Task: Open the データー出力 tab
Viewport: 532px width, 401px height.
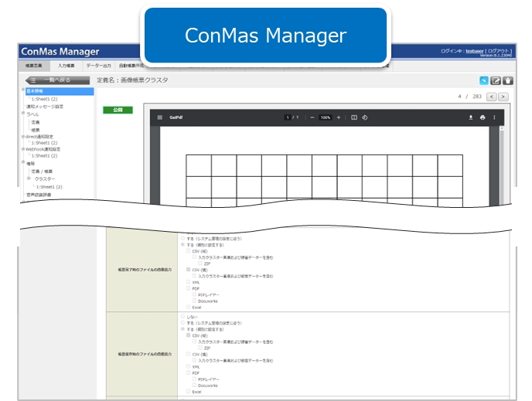Action: [x=98, y=66]
